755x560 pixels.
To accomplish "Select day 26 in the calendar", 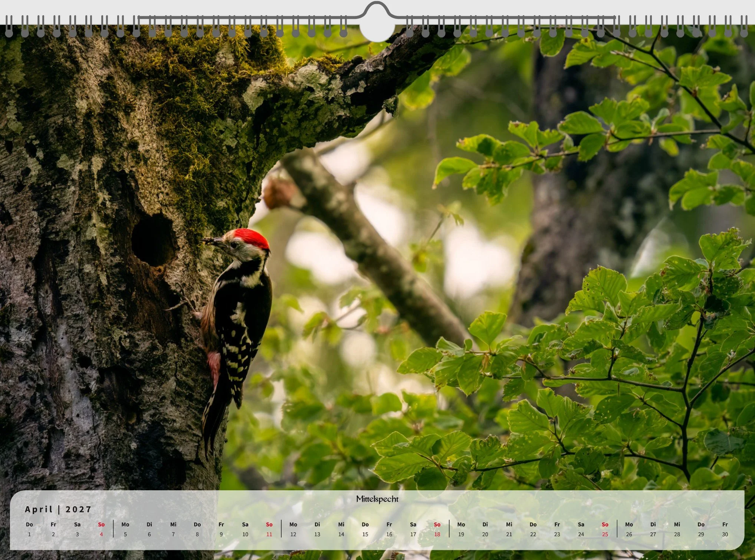I will pyautogui.click(x=629, y=534).
